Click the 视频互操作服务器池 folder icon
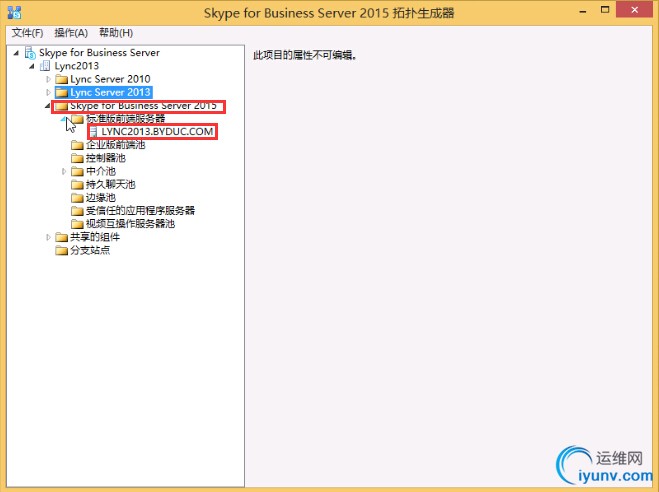This screenshot has width=659, height=492. point(77,224)
